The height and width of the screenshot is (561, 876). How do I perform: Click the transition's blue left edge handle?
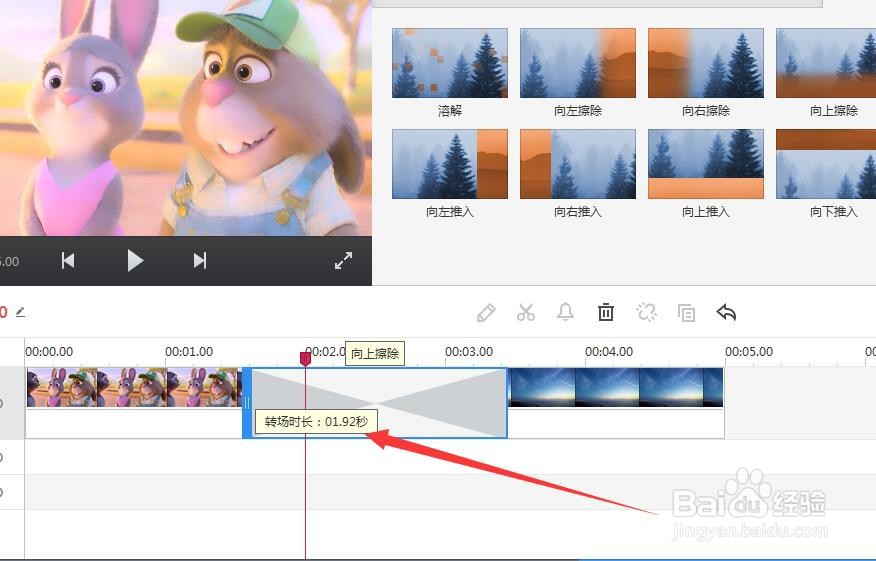point(246,402)
